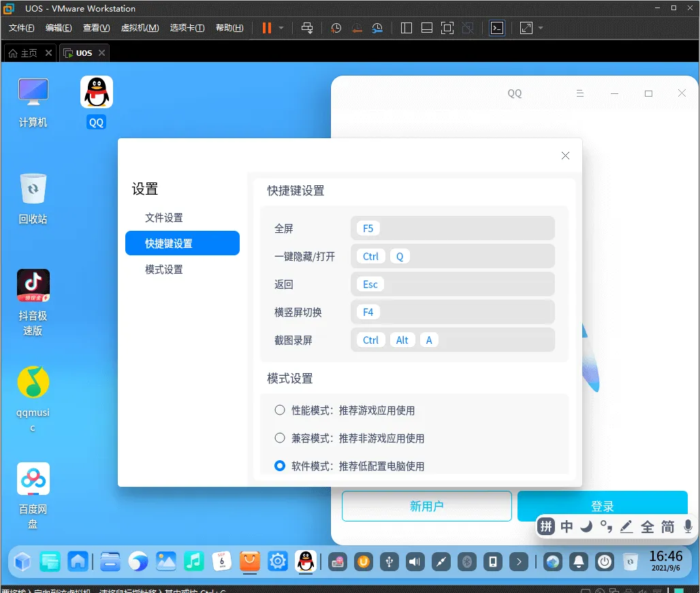Open the 编辑(E) menu
This screenshot has width=700, height=593.
(x=59, y=28)
